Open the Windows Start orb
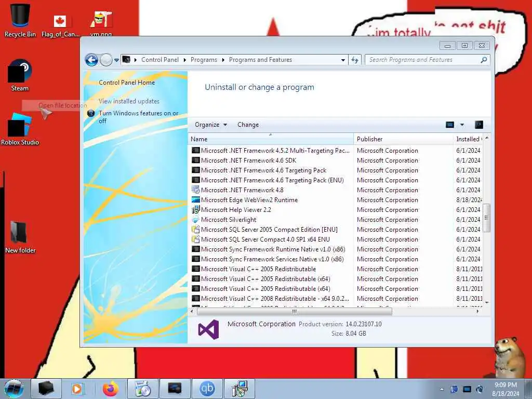This screenshot has width=532, height=399. (x=14, y=389)
